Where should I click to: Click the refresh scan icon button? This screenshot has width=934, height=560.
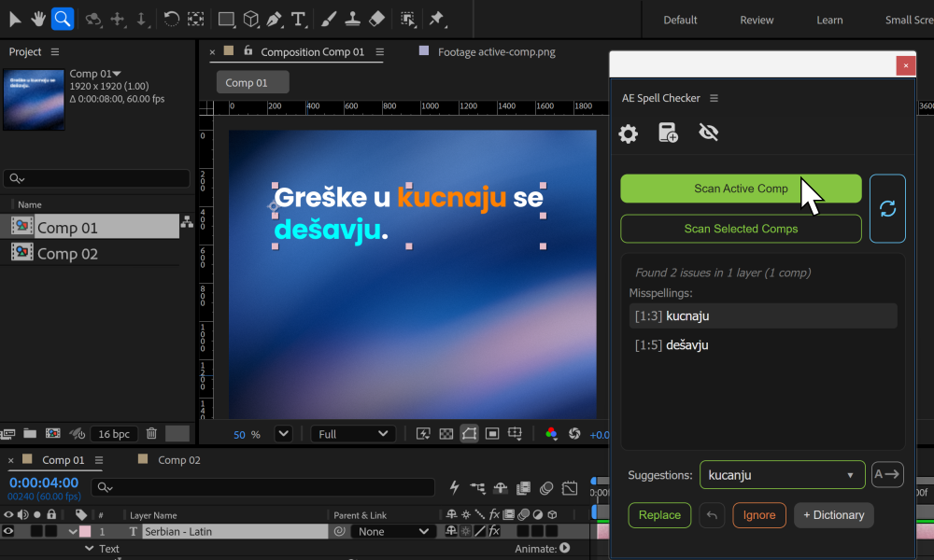887,208
